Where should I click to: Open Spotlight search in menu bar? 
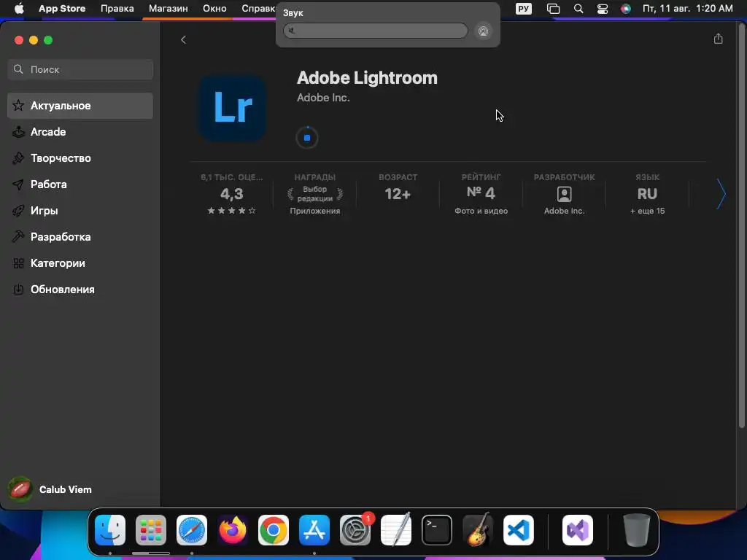pyautogui.click(x=578, y=9)
